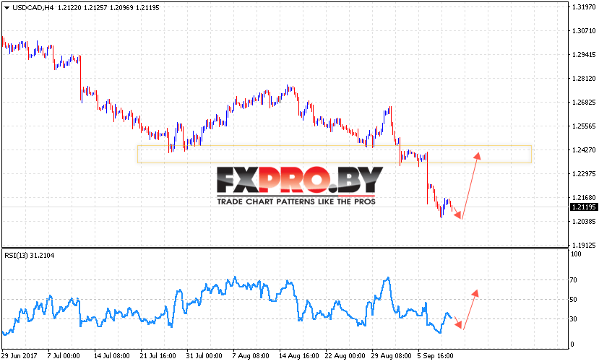Click the 7 Jul 00:00 time label
Screen dimensions: 599x364
click(64, 356)
